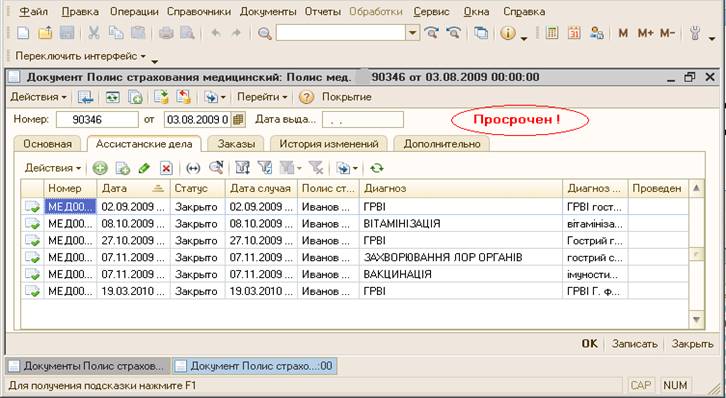The width and height of the screenshot is (726, 398).
Task: Sort by the Дата column header
Action: coord(133,188)
